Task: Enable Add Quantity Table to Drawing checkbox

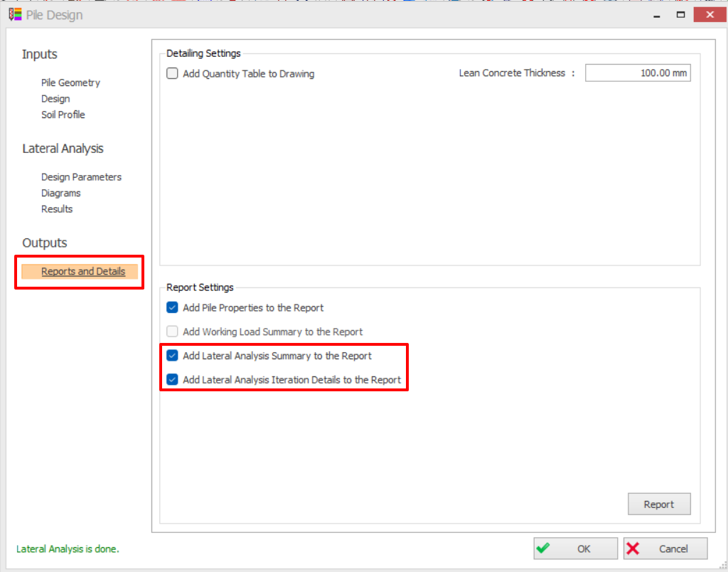Action: pyautogui.click(x=172, y=73)
